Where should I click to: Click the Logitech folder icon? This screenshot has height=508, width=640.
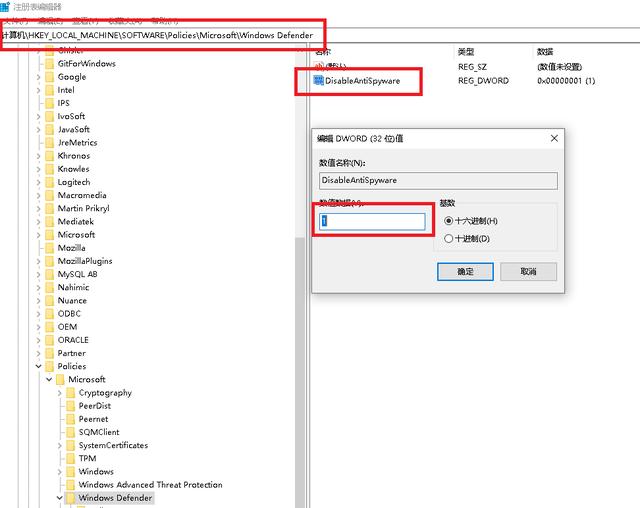49,182
